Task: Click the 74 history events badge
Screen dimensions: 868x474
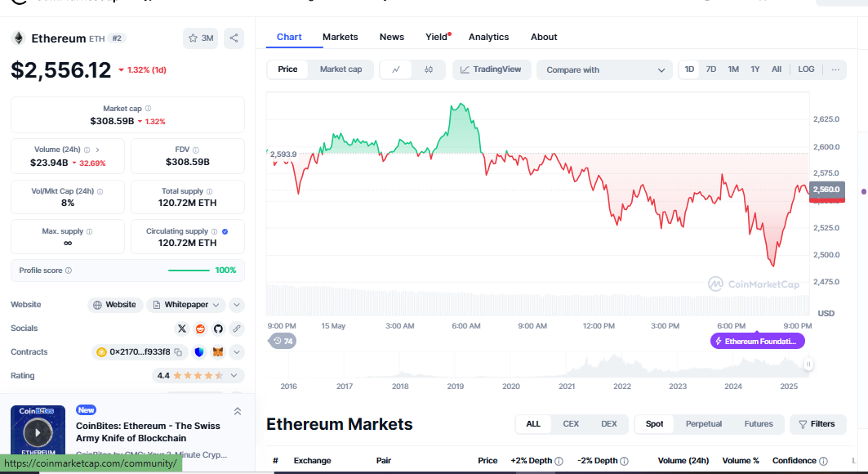Action: pyautogui.click(x=283, y=341)
